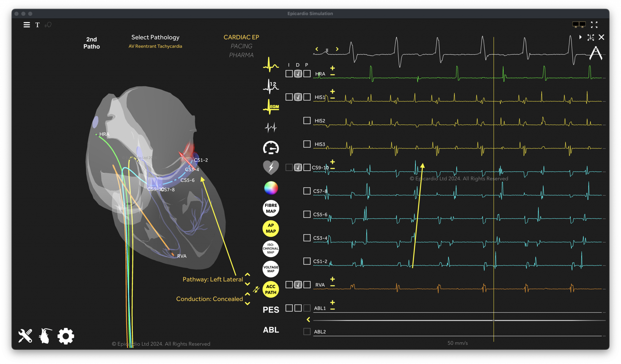Open the PHARMA section

[x=241, y=55]
